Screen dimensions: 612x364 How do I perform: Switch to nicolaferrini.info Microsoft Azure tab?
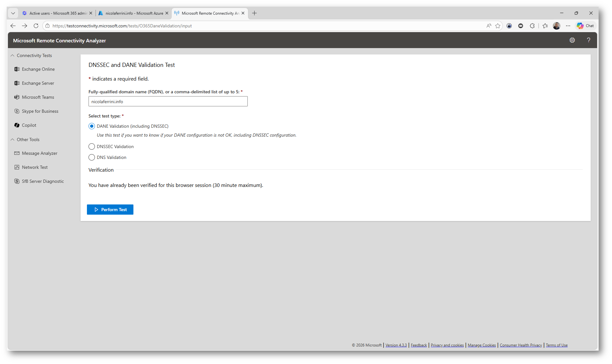pos(134,13)
